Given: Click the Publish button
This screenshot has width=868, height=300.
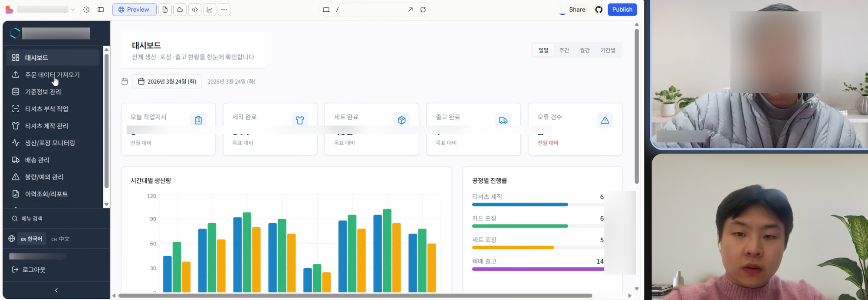Looking at the screenshot, I should pos(622,10).
